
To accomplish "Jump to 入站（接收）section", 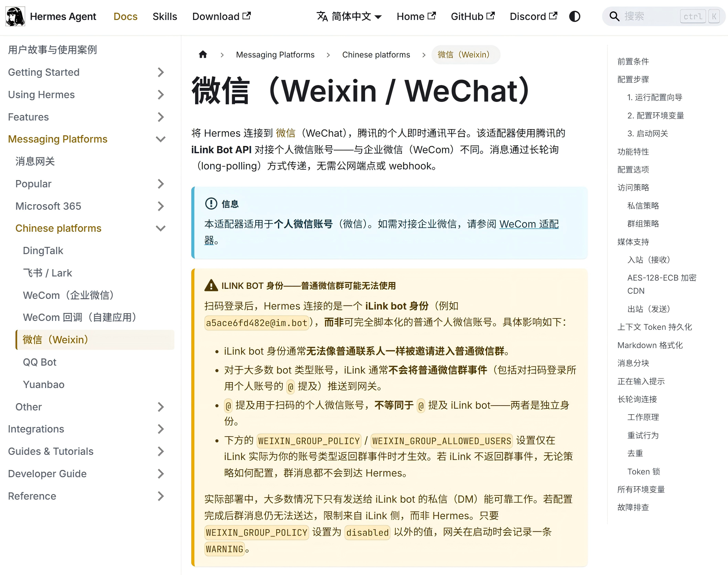I will tap(649, 260).
